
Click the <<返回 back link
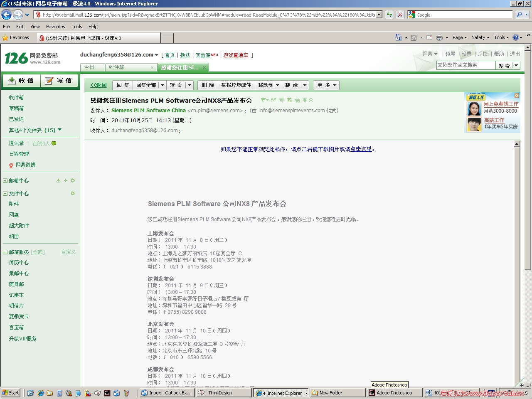click(x=99, y=85)
